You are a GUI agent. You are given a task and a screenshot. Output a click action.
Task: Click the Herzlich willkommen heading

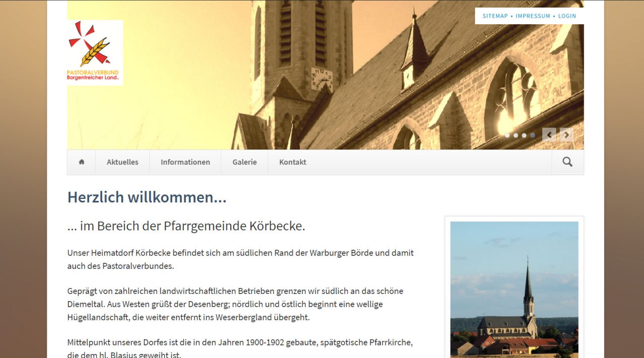(x=147, y=197)
